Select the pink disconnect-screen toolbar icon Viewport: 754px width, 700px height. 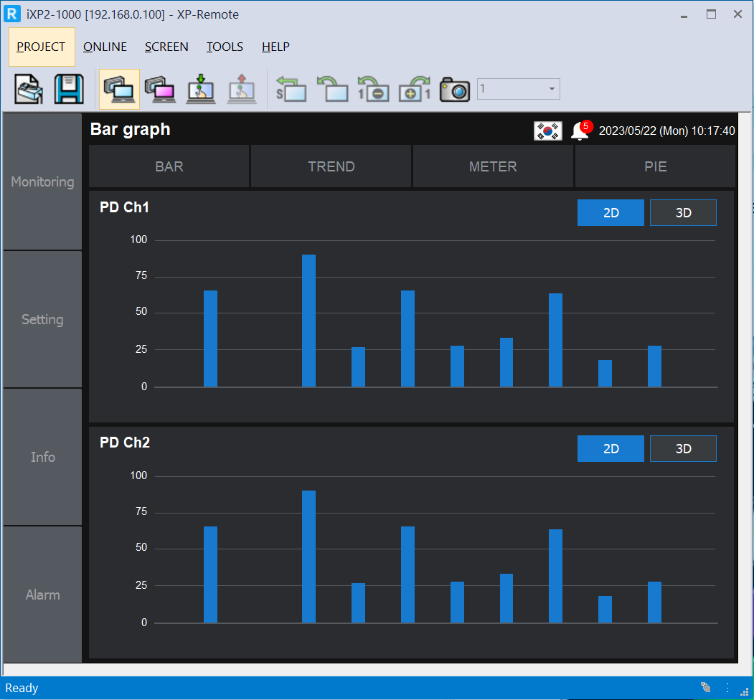coord(160,88)
